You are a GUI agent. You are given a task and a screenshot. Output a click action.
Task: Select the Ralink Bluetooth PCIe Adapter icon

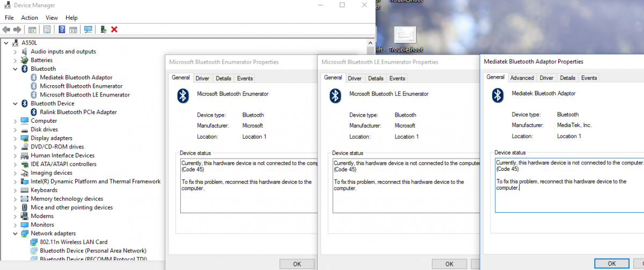coord(34,112)
